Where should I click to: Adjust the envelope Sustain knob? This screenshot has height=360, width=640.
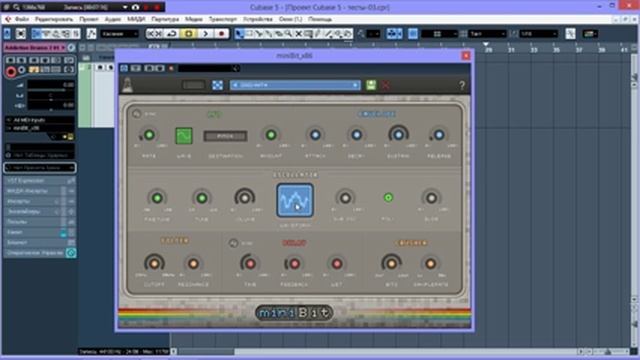pos(398,135)
